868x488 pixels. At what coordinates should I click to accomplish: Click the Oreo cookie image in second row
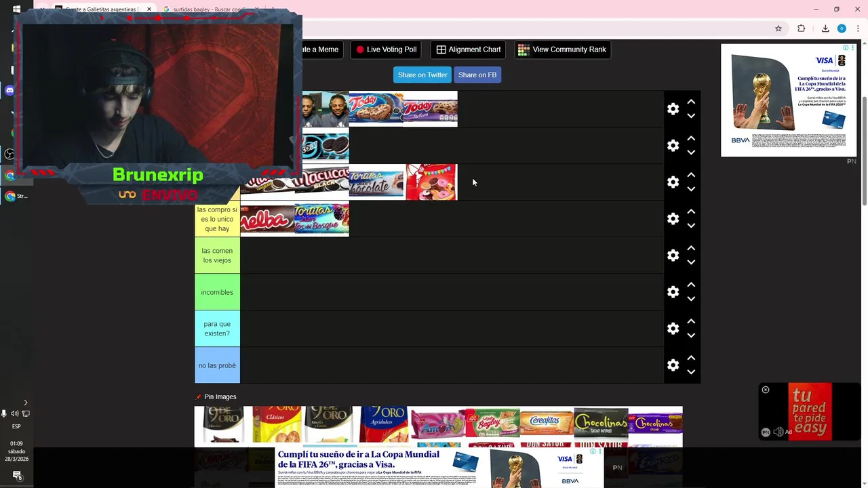(x=325, y=146)
